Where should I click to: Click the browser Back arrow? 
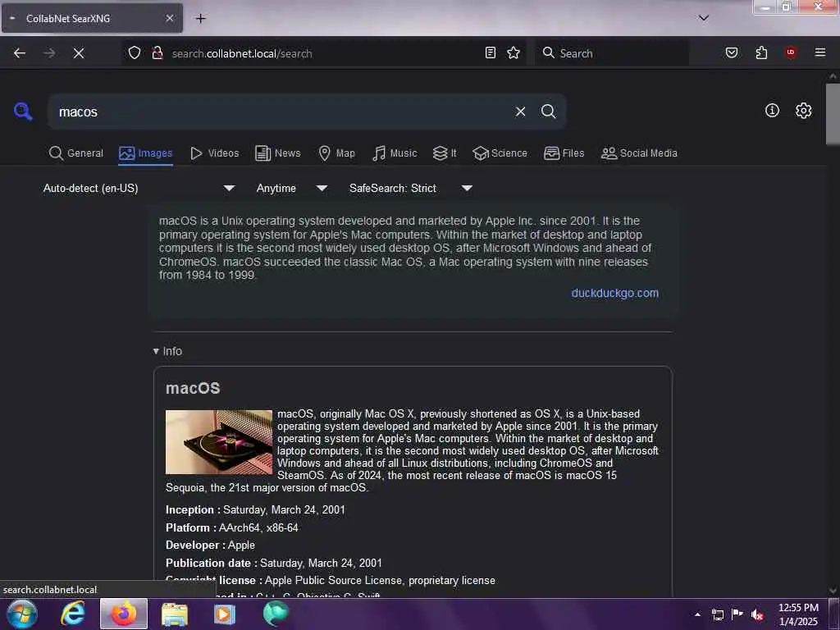click(x=20, y=53)
